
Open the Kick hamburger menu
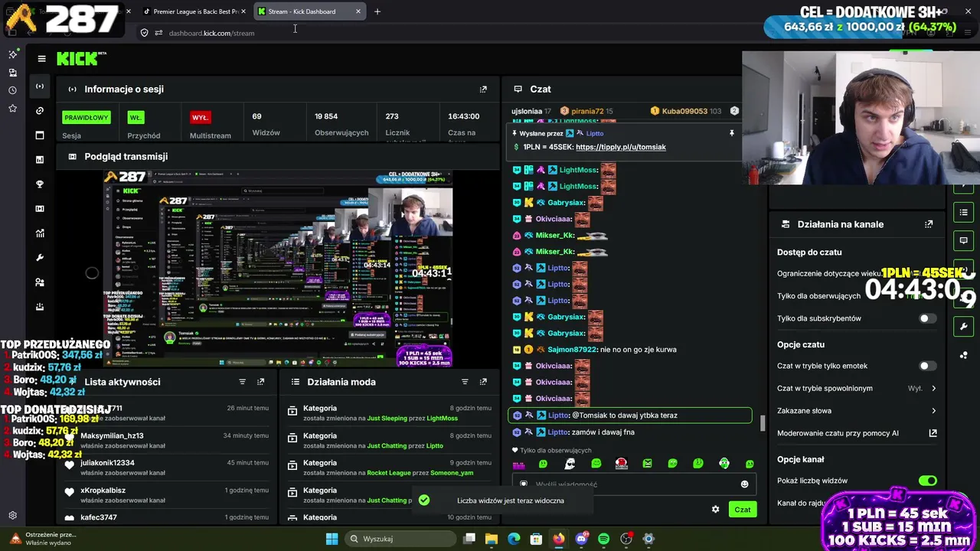(41, 58)
